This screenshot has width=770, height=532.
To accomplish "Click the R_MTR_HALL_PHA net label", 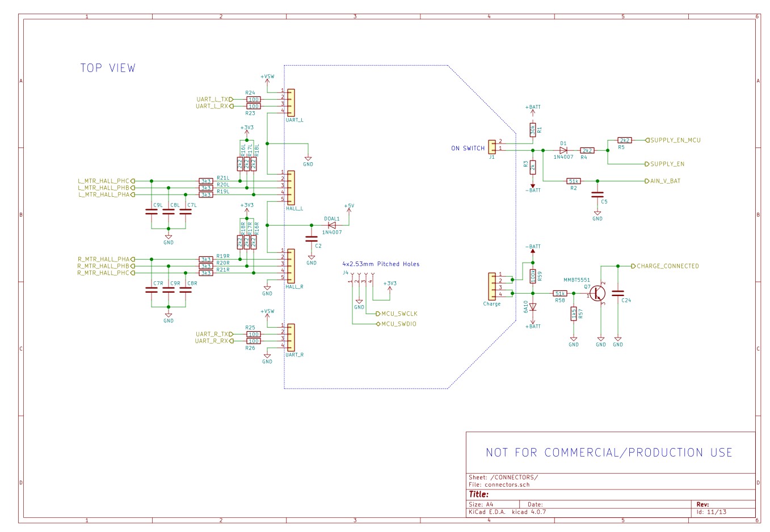I will tap(106, 259).
